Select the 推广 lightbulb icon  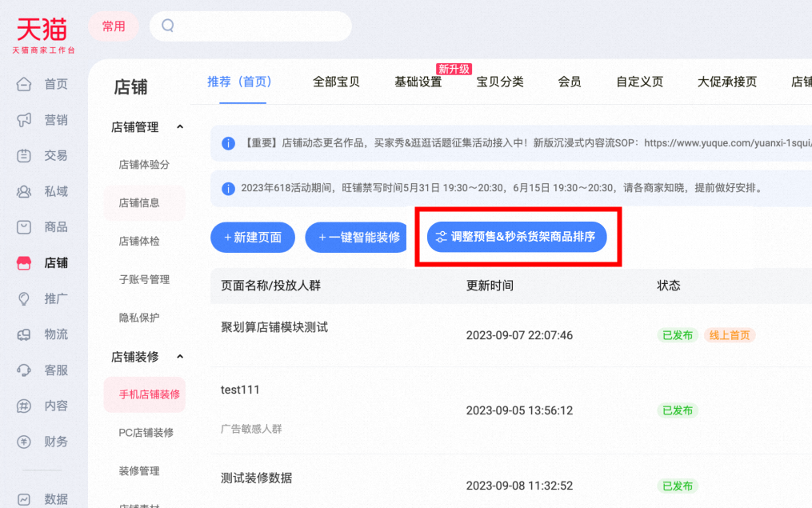coord(24,298)
